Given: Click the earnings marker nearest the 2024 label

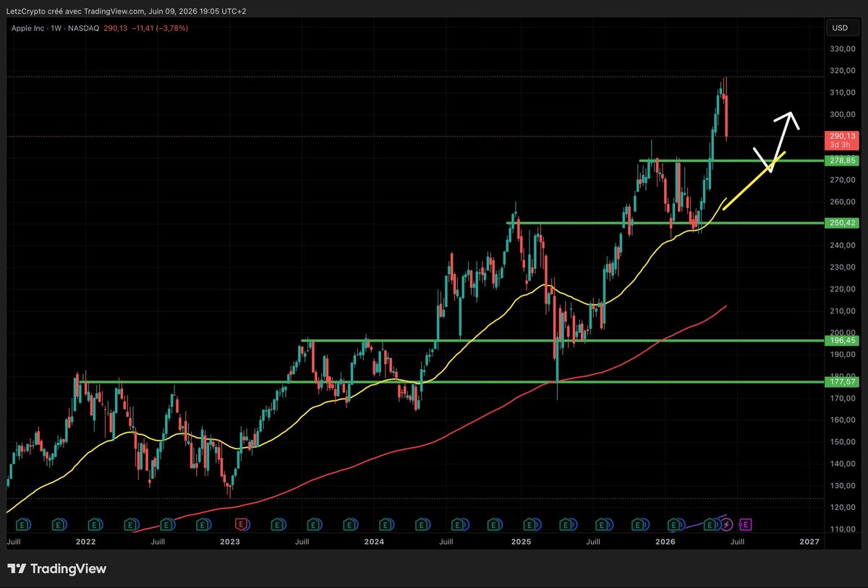Looking at the screenshot, I should (x=384, y=524).
